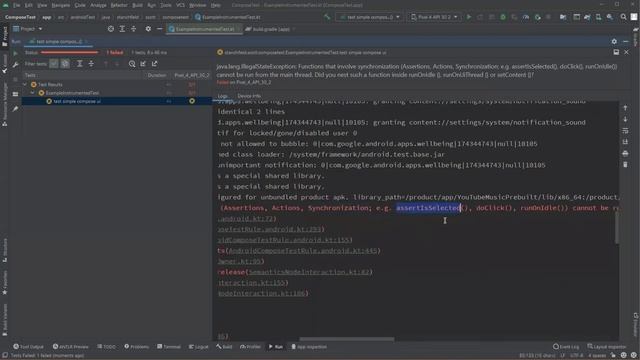Viewport: 640px width, 360px height.
Task: Close the test detail pane
Action: tap(627, 52)
